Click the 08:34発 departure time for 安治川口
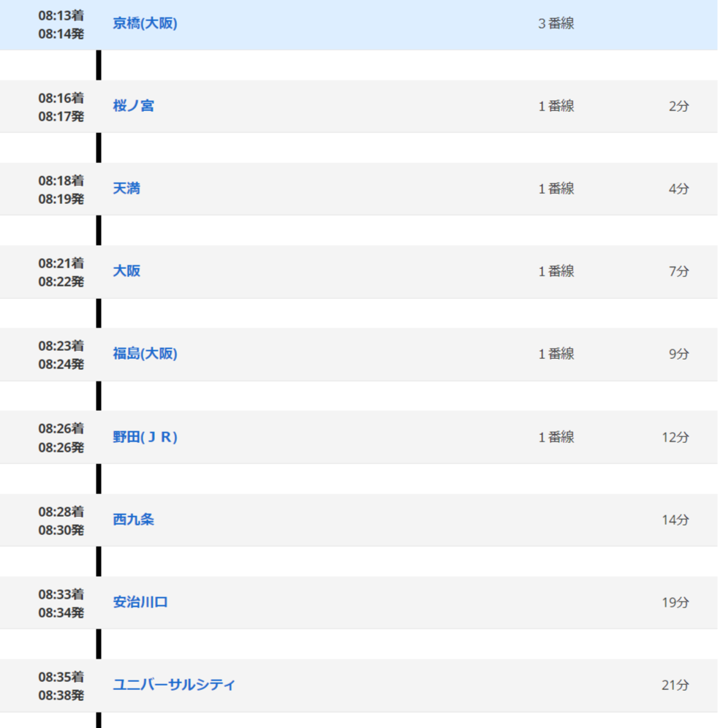This screenshot has width=723, height=728. [61, 613]
